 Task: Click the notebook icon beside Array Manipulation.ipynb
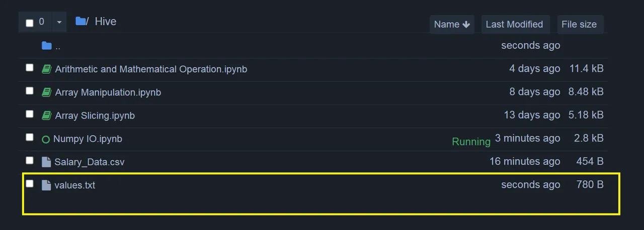click(x=46, y=92)
